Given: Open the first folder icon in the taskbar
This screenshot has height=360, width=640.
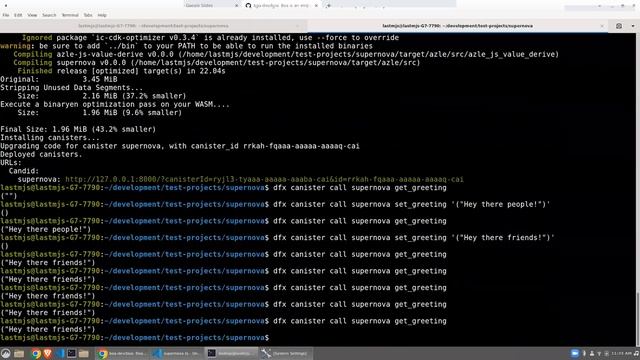Looking at the screenshot, I should (19, 353).
